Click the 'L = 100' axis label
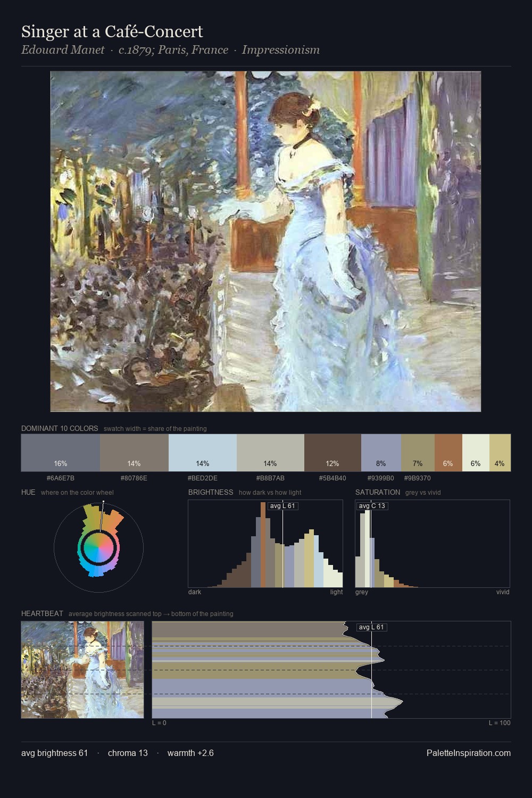The height and width of the screenshot is (798, 532). pos(500,723)
